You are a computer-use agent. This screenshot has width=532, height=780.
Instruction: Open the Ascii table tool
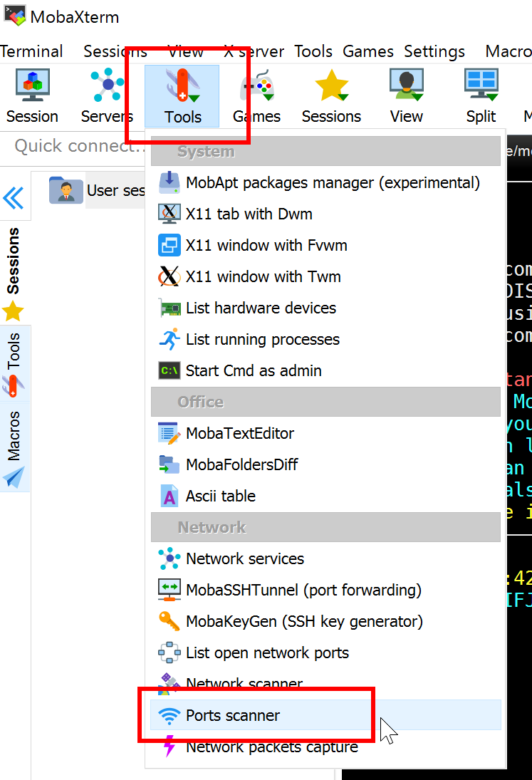[325, 496]
